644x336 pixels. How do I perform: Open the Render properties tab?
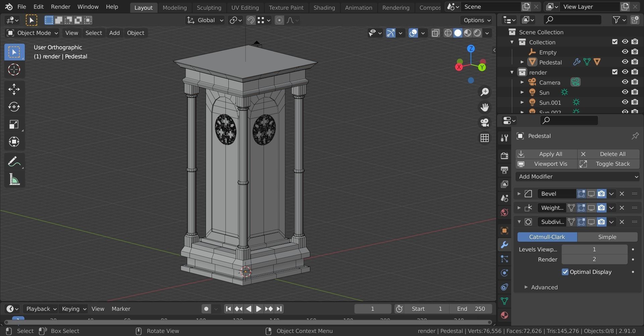(x=504, y=155)
